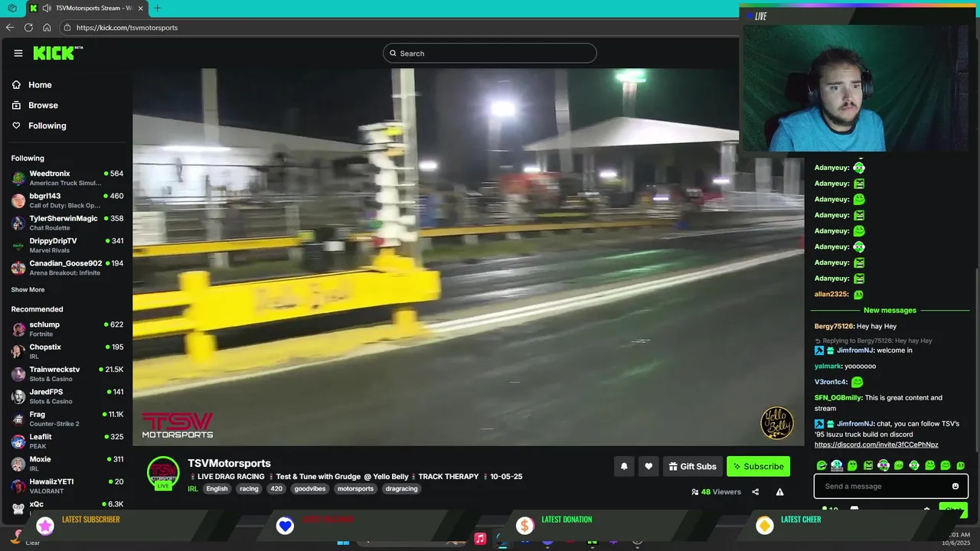The height and width of the screenshot is (551, 980).
Task: Open a new browser tab
Action: (157, 8)
